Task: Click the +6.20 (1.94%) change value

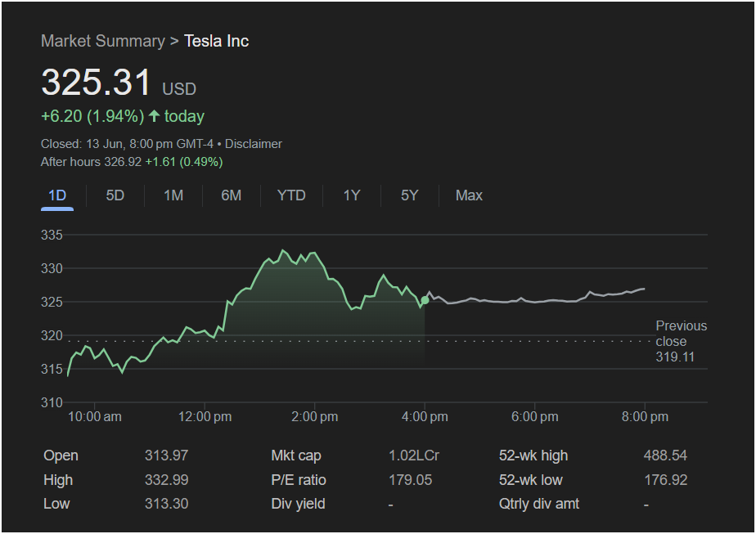Action: (92, 117)
